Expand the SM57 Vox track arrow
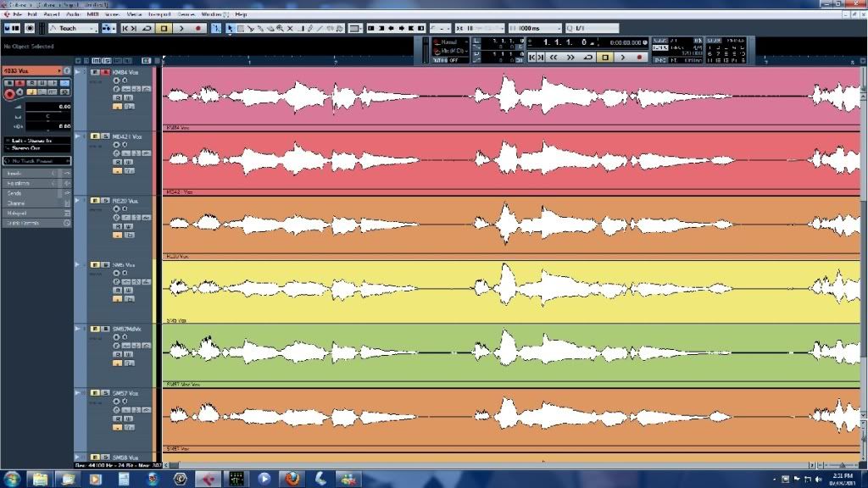 77,393
